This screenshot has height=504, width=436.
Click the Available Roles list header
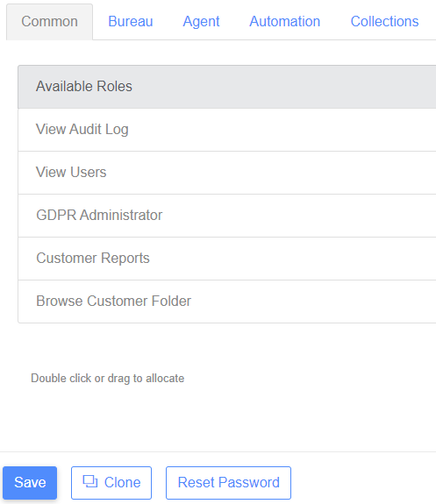pyautogui.click(x=227, y=87)
